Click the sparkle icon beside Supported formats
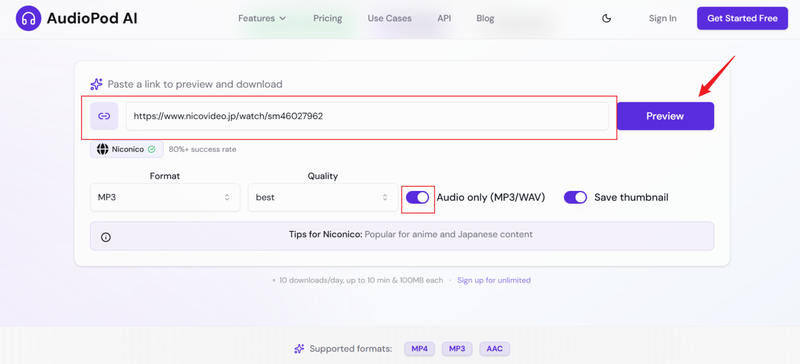 (x=299, y=349)
